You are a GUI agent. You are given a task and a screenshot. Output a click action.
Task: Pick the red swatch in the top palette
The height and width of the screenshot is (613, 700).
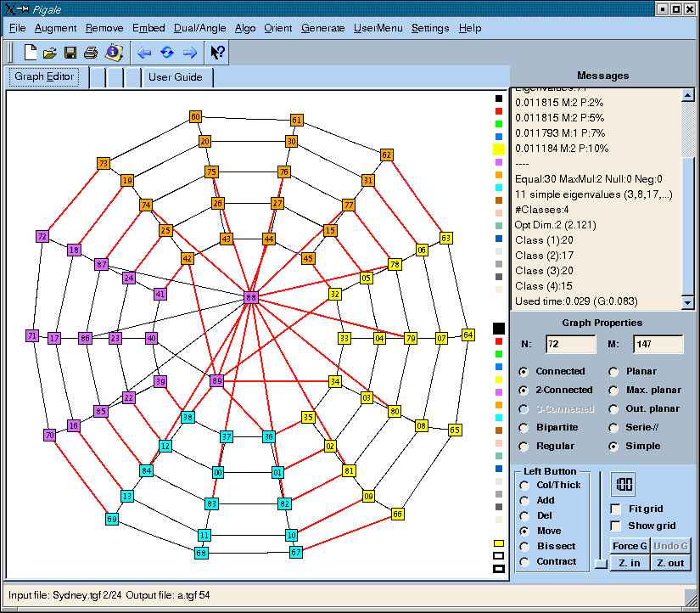(x=499, y=111)
